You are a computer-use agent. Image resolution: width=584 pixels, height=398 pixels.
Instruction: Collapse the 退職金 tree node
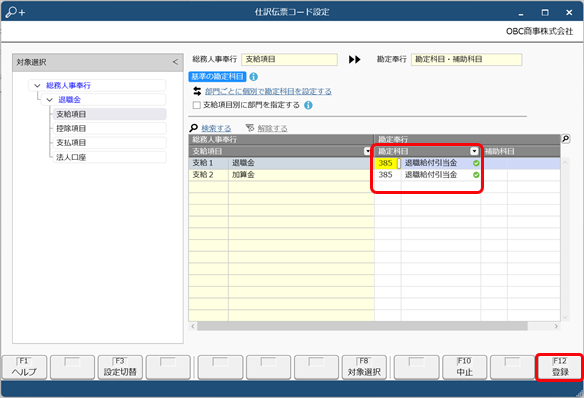pos(49,100)
